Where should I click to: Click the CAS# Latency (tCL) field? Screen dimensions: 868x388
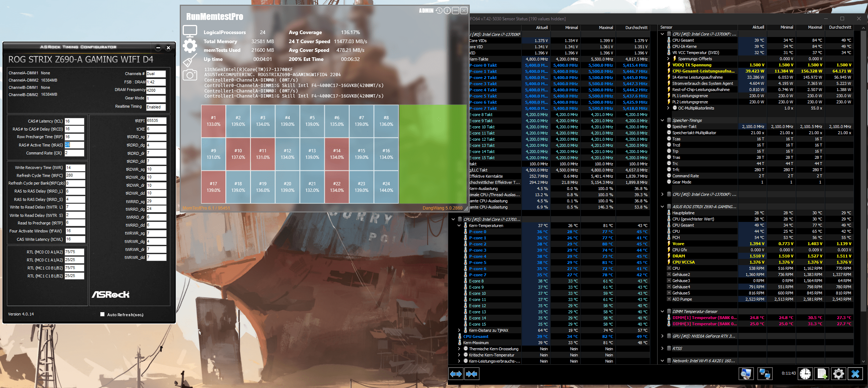[x=74, y=121]
